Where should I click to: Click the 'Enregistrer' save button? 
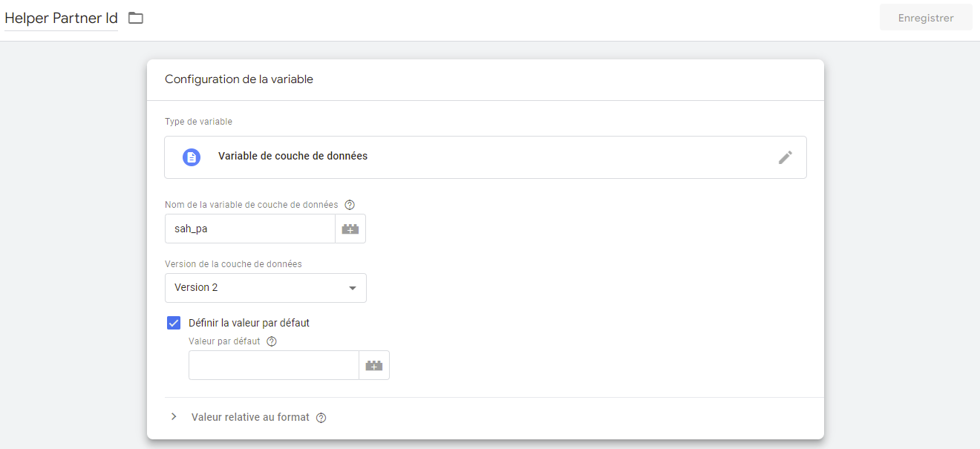point(925,18)
